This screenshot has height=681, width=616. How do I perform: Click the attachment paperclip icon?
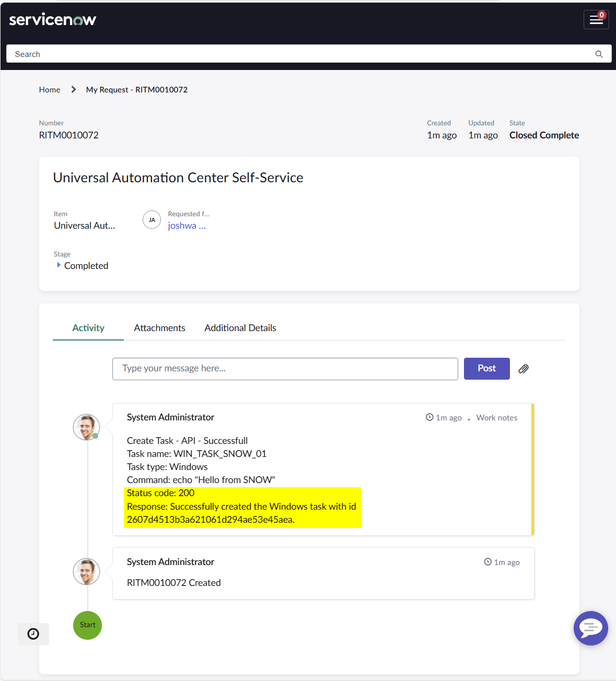click(524, 369)
